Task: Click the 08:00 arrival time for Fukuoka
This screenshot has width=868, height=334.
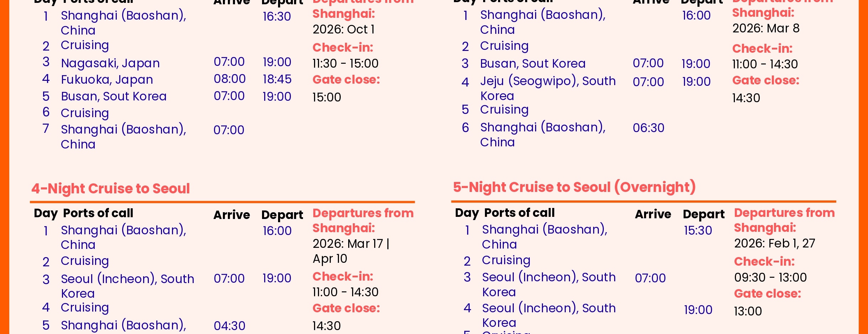Action: [x=230, y=79]
